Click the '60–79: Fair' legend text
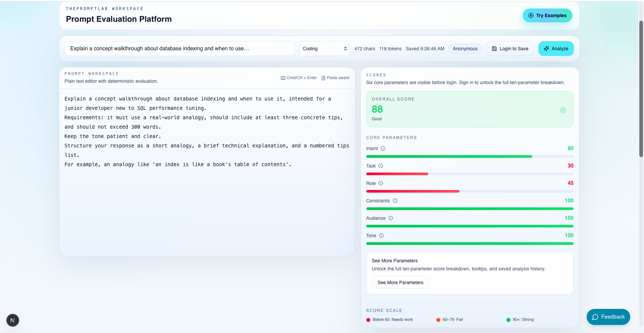This screenshot has width=644, height=333. coord(453,320)
